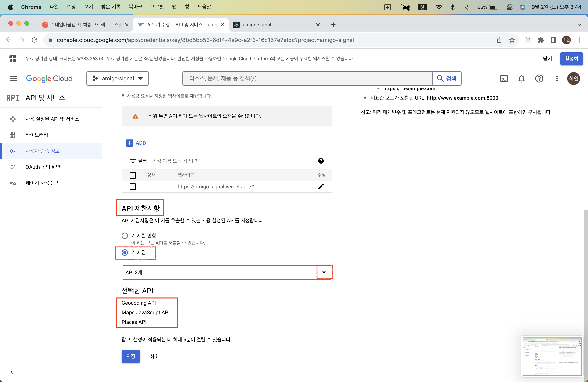Click the Wi-Fi status icon in menu bar
This screenshot has width=588, height=382.
(x=439, y=7)
